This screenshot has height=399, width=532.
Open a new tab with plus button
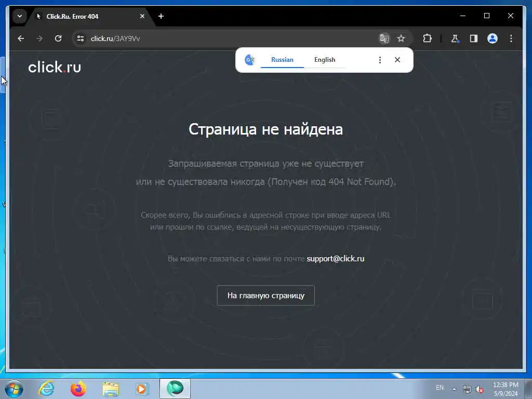pos(161,16)
